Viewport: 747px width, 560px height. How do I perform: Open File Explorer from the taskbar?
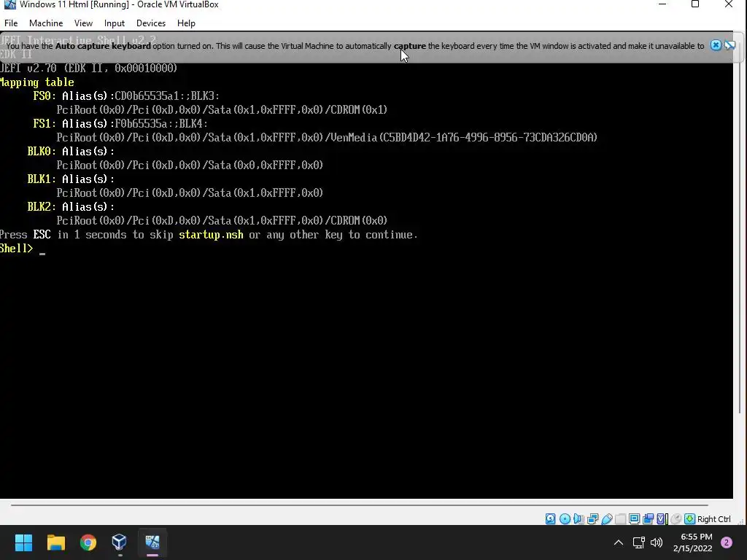[55, 542]
